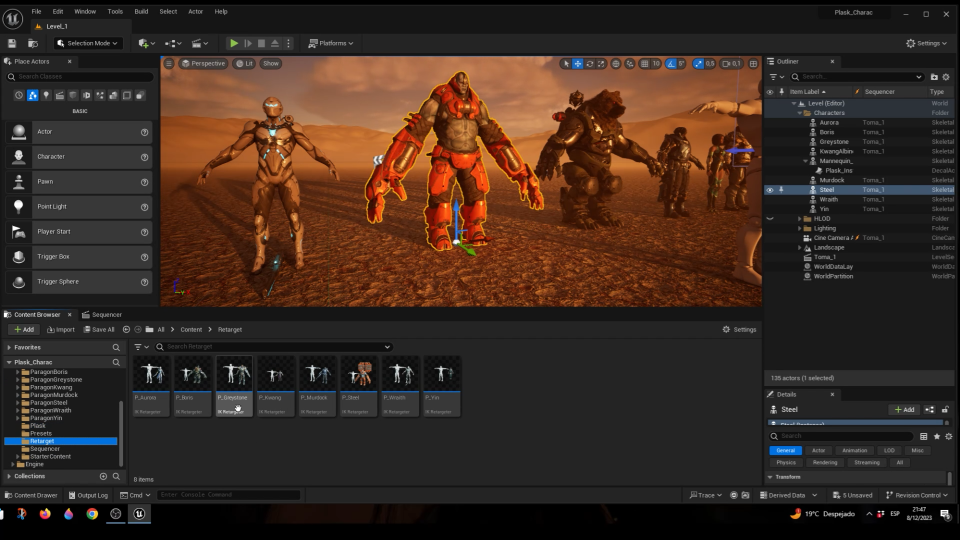Expand the Lighting folder in Outliner
The height and width of the screenshot is (540, 960).
(800, 228)
